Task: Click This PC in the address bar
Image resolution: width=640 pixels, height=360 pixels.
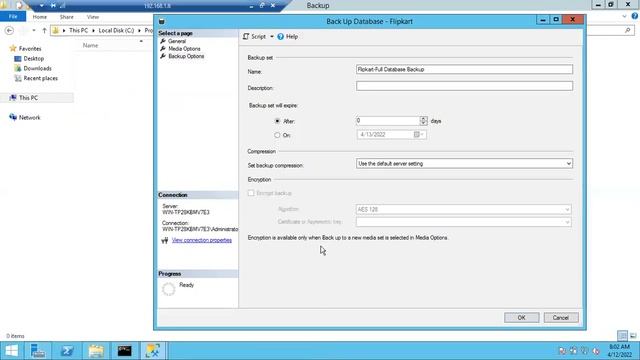Action: pos(78,31)
